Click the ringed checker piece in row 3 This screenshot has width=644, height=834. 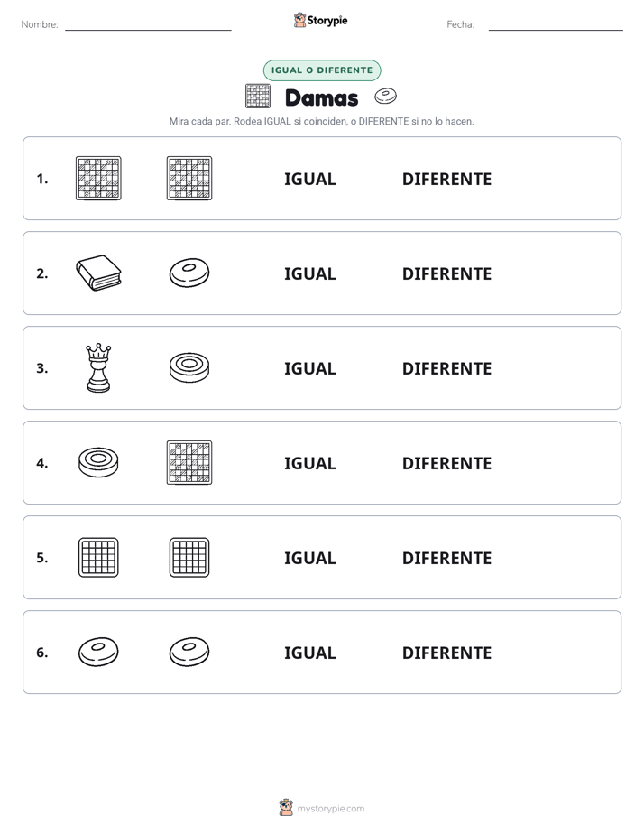click(189, 367)
